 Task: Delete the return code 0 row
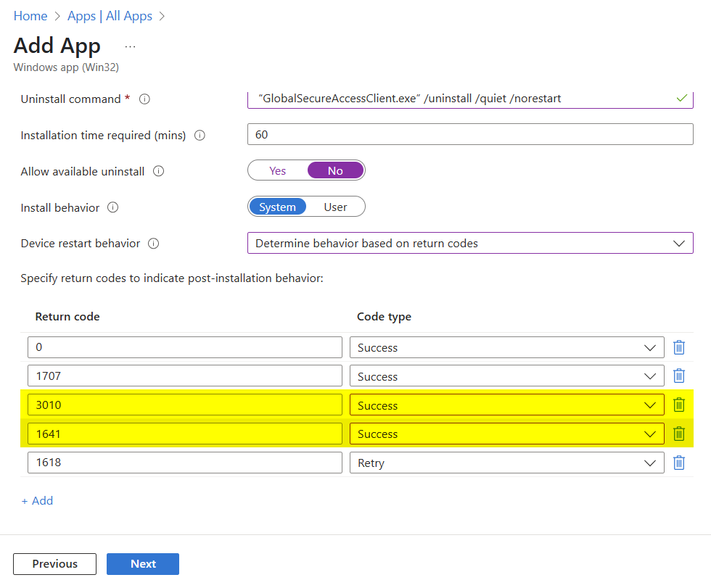click(x=679, y=347)
